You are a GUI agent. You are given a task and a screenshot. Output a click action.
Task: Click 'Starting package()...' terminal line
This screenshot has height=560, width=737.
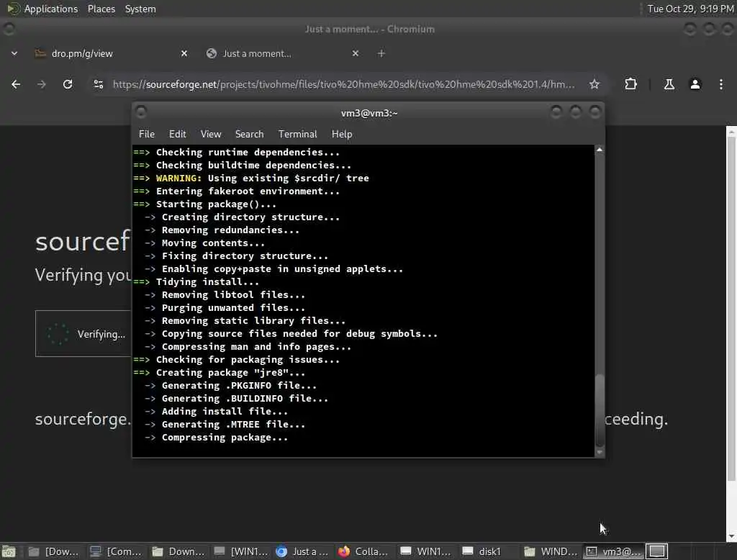coord(216,204)
